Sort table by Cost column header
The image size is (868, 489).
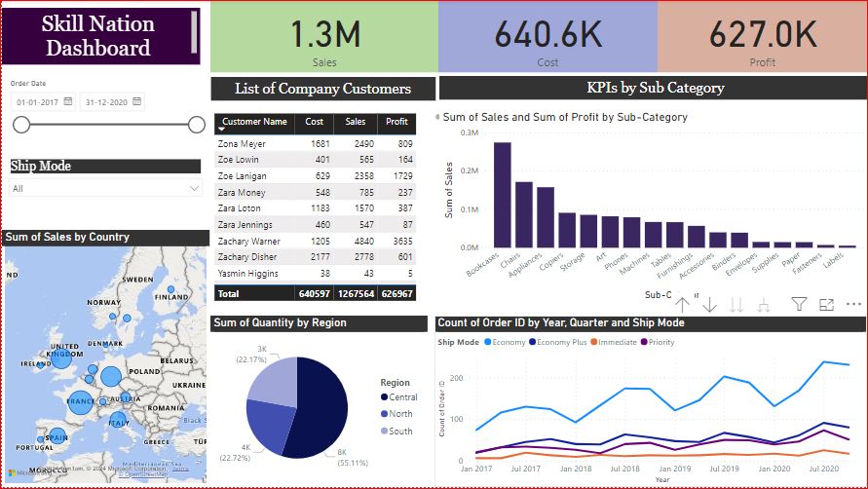pos(314,122)
